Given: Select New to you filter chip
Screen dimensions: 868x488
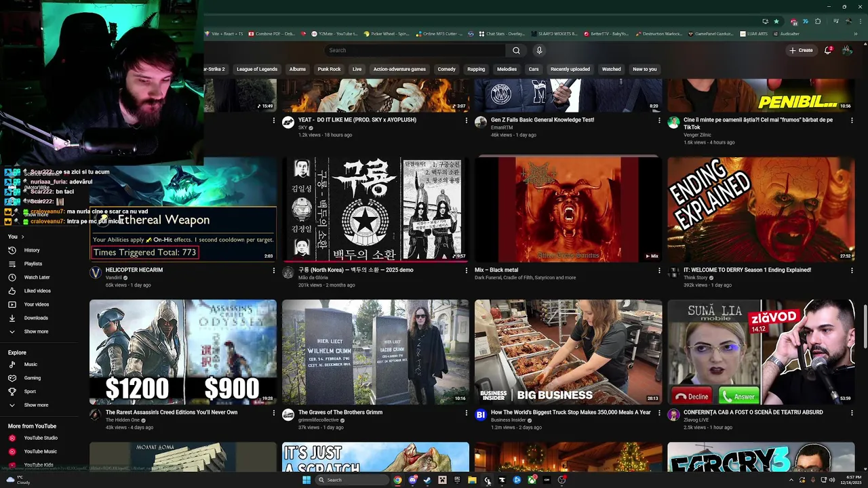Looking at the screenshot, I should [645, 69].
